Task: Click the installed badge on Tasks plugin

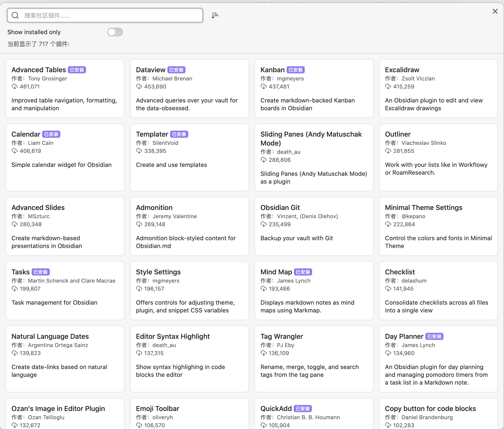Action: point(41,272)
